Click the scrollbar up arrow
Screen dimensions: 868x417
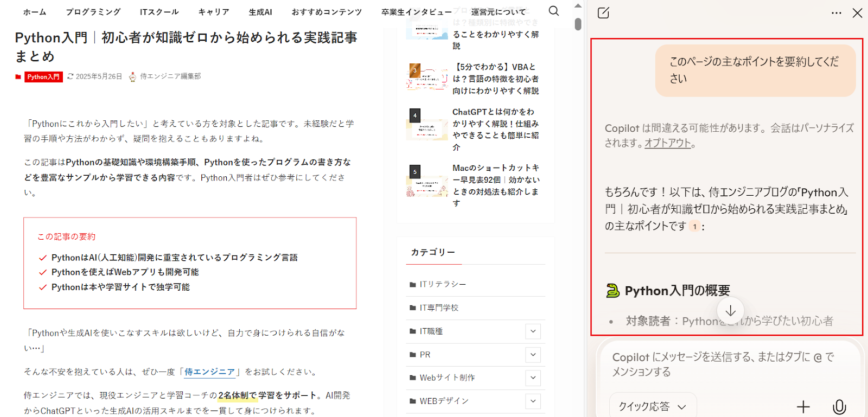(x=578, y=6)
